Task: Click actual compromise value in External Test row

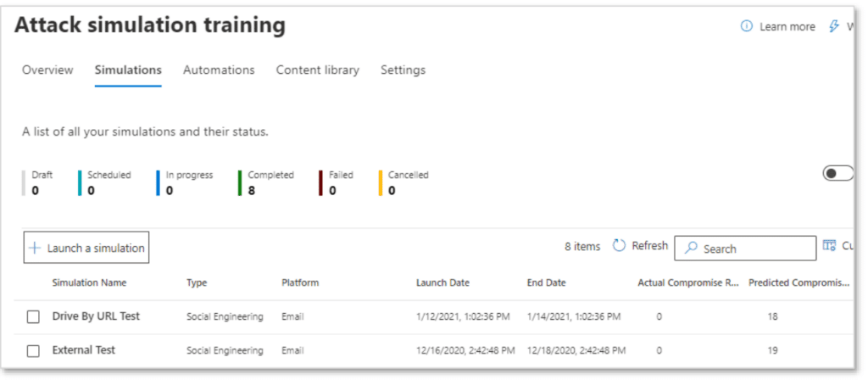Action: click(x=659, y=350)
